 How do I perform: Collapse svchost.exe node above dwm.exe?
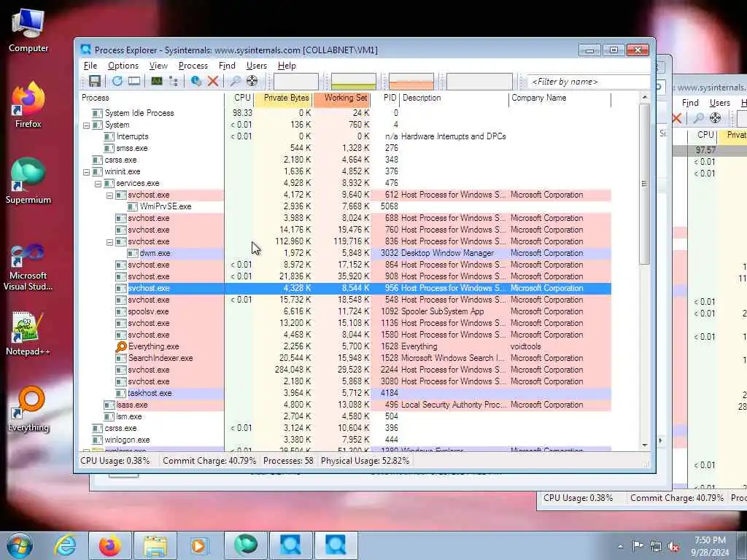tap(109, 242)
